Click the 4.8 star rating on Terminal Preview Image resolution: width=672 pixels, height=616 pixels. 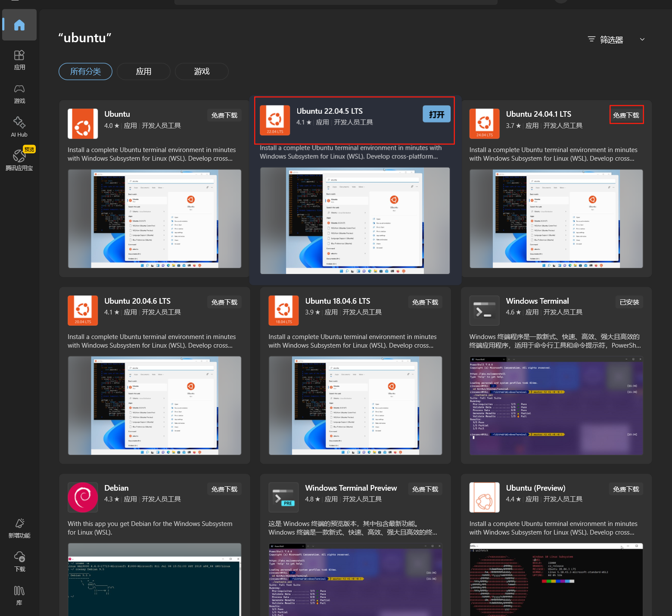point(312,499)
